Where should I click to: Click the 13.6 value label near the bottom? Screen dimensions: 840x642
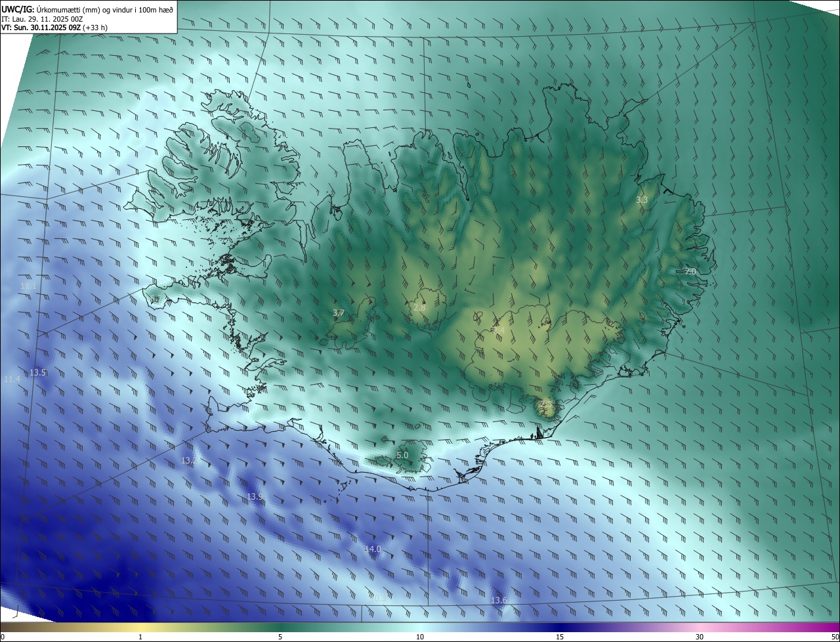click(499, 601)
